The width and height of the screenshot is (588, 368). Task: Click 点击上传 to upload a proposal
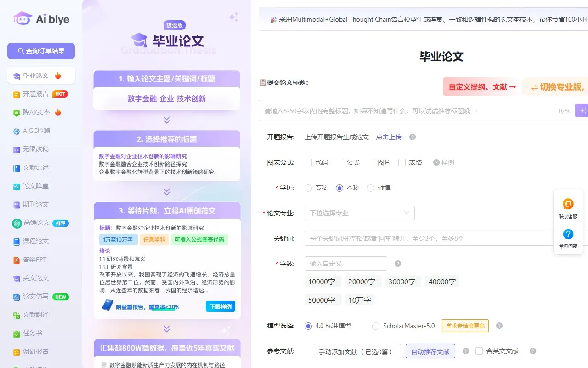point(389,137)
